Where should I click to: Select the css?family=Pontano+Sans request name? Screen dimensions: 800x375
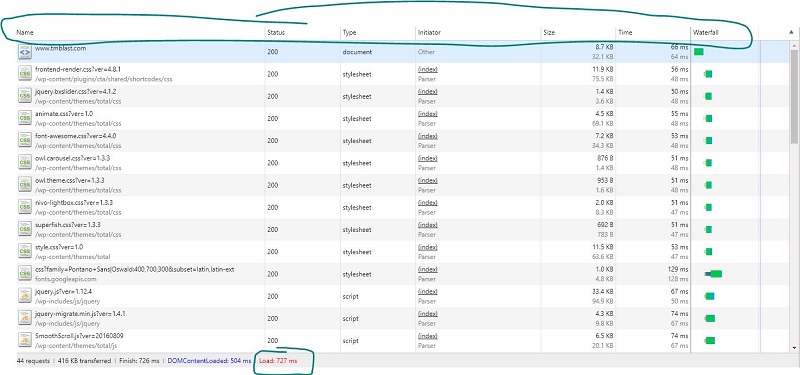(135, 269)
